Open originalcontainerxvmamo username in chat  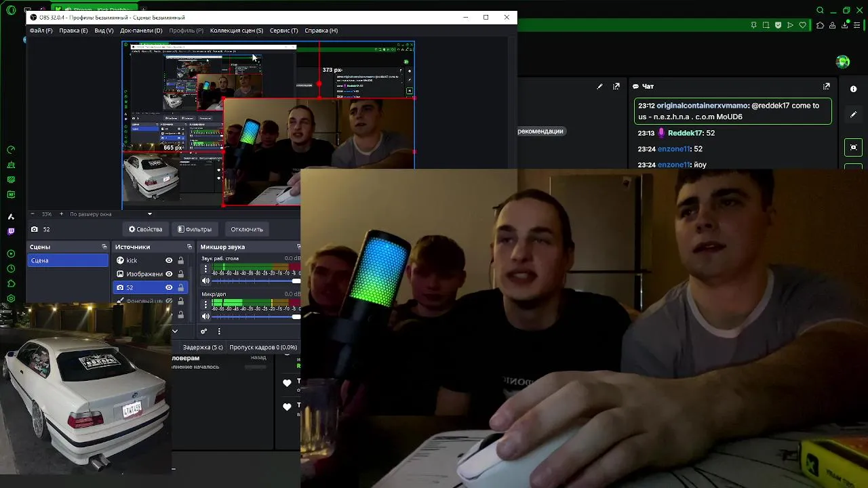click(703, 106)
